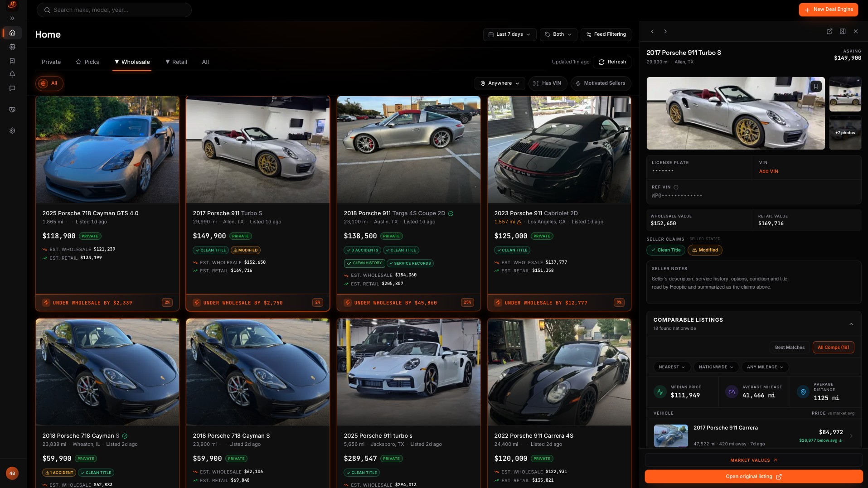Click the Refresh button

tap(612, 62)
